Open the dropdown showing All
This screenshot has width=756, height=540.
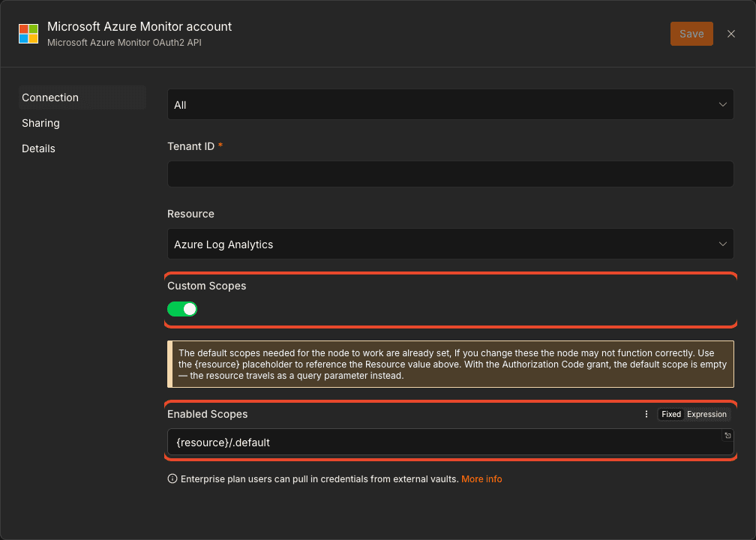click(450, 105)
